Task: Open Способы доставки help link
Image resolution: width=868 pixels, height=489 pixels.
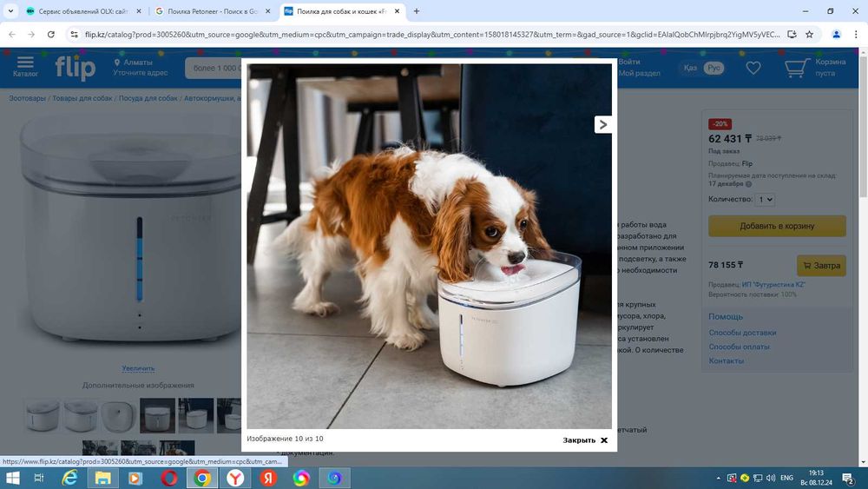Action: coord(742,333)
